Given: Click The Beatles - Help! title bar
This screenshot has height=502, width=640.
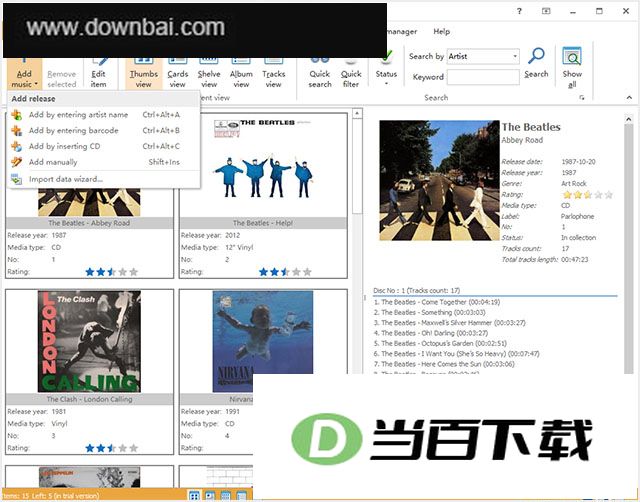Looking at the screenshot, I should click(x=263, y=223).
